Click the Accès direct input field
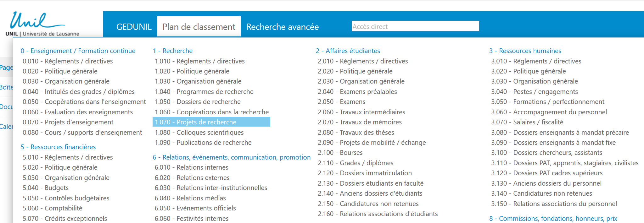644x223 pixels. 415,26
